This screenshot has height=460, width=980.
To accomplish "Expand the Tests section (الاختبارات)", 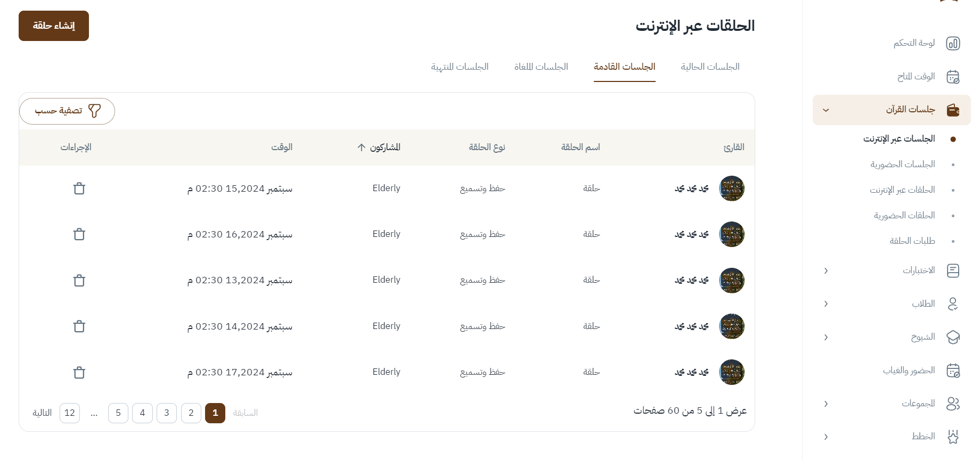I will point(826,271).
